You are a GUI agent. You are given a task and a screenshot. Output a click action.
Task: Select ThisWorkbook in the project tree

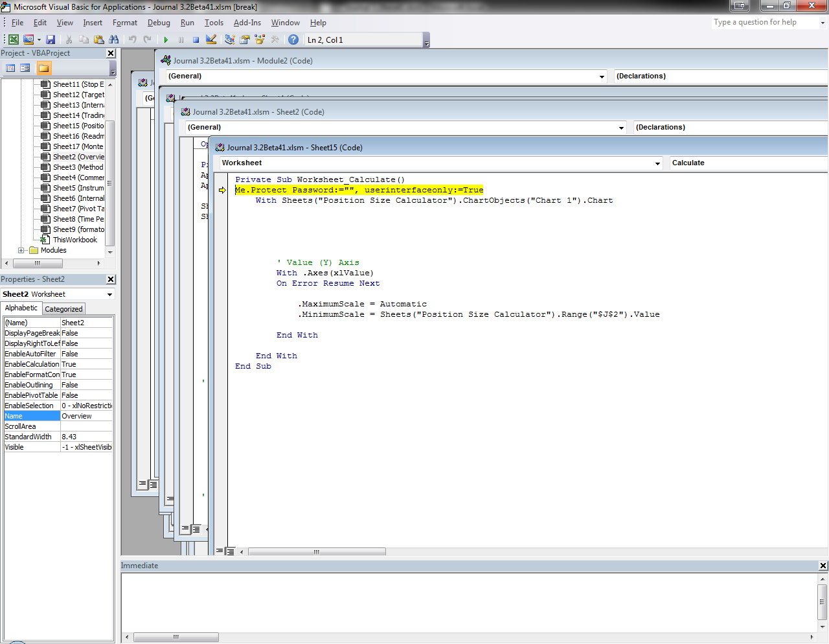tap(74, 240)
